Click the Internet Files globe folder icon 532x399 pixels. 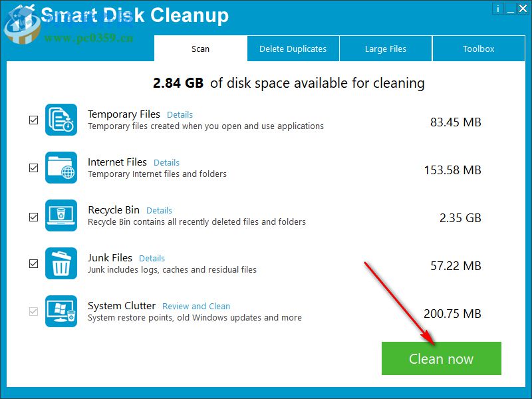click(61, 168)
